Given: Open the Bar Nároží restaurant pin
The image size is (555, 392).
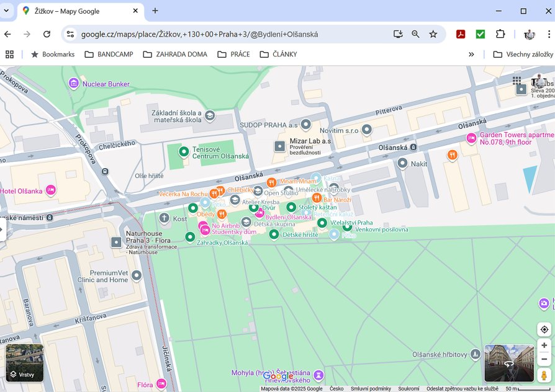Looking at the screenshot, I should 317,198.
